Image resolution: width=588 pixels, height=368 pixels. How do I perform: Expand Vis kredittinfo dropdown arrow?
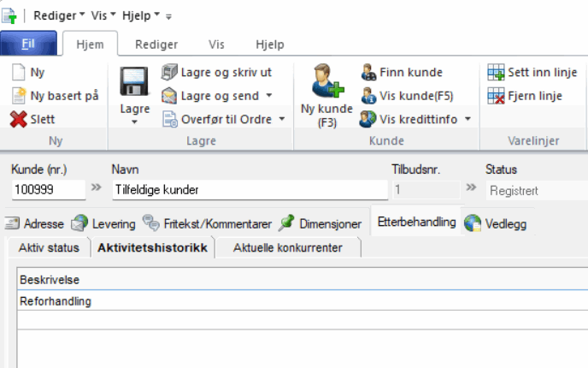467,119
